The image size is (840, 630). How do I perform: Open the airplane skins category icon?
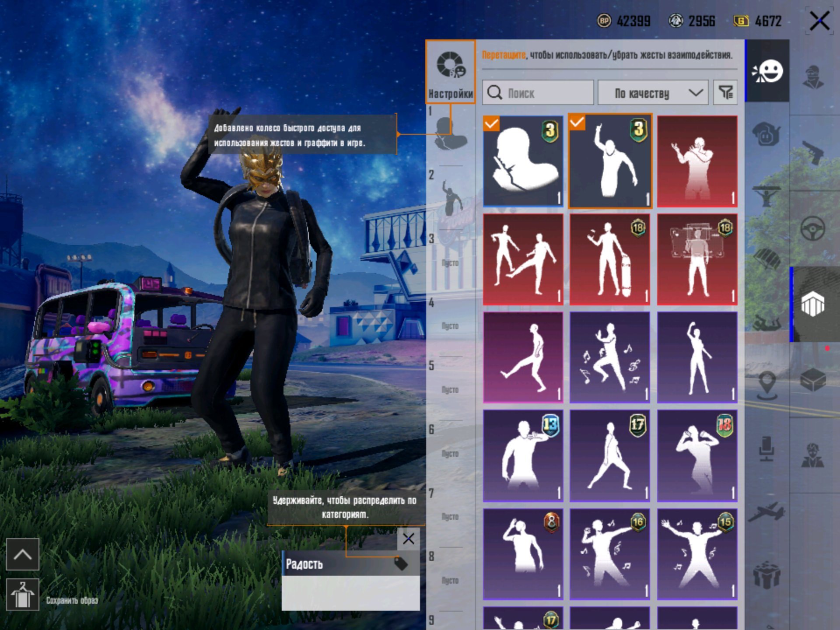(x=766, y=512)
